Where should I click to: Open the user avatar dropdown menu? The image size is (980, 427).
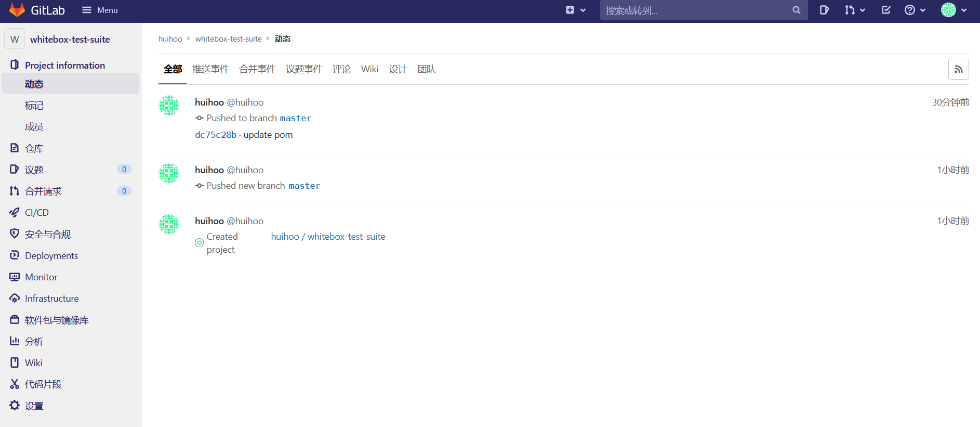[x=953, y=10]
